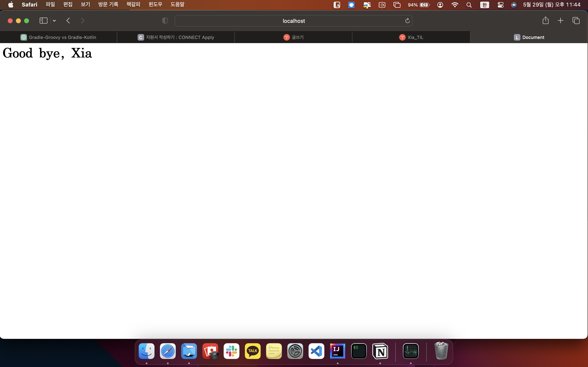Show the tab overview
Screen dimensions: 588x367
[576, 21]
